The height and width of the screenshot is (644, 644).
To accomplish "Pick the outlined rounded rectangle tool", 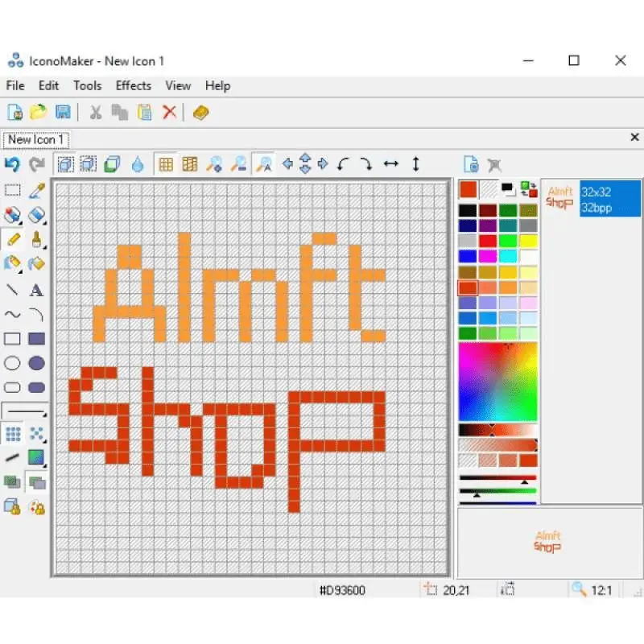I will 12,387.
